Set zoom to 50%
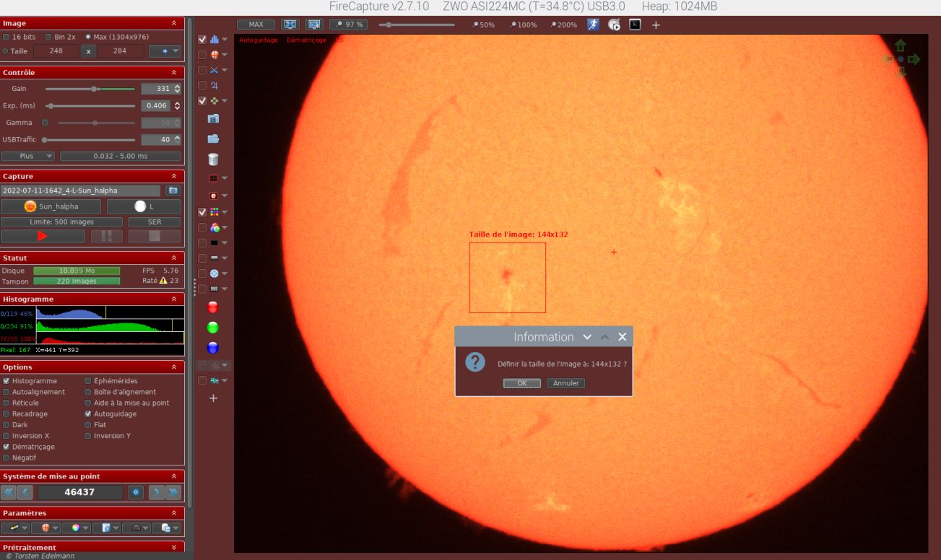This screenshot has height=560, width=941. click(483, 25)
